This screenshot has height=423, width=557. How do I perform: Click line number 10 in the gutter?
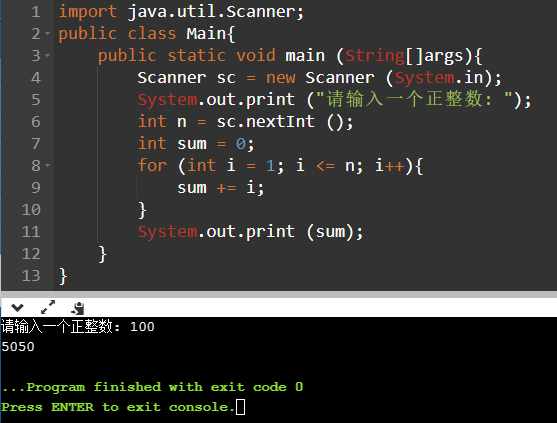coord(31,210)
